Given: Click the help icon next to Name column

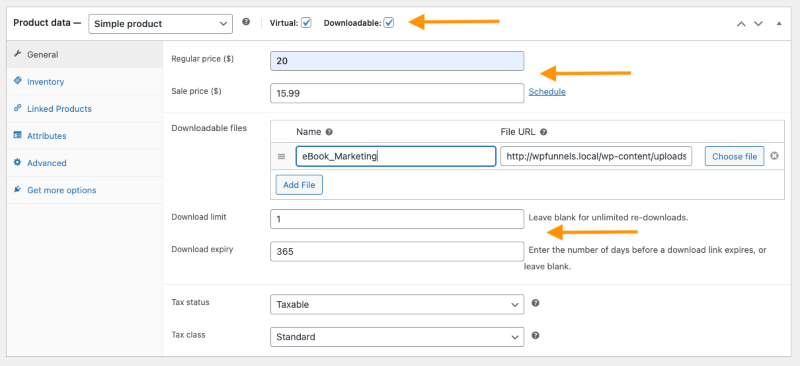Looking at the screenshot, I should tap(329, 132).
